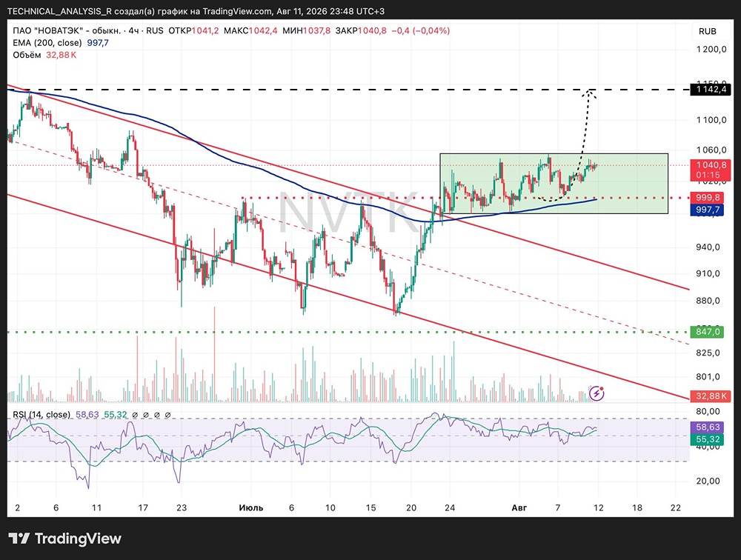Click the black 1142,4 price level label
741x560 pixels.
[711, 90]
